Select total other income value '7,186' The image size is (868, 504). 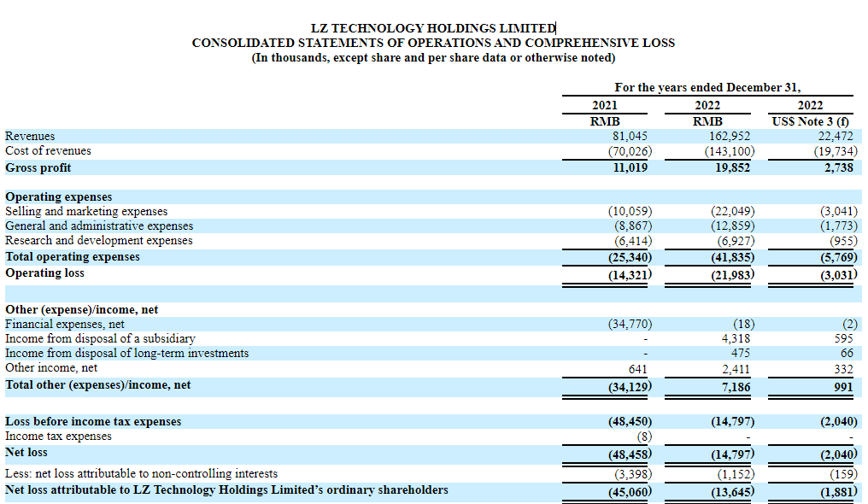click(x=736, y=387)
